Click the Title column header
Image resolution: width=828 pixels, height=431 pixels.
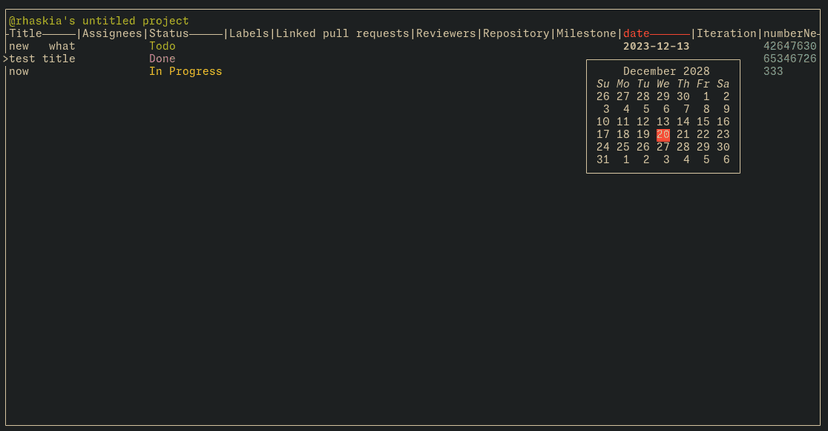[25, 34]
